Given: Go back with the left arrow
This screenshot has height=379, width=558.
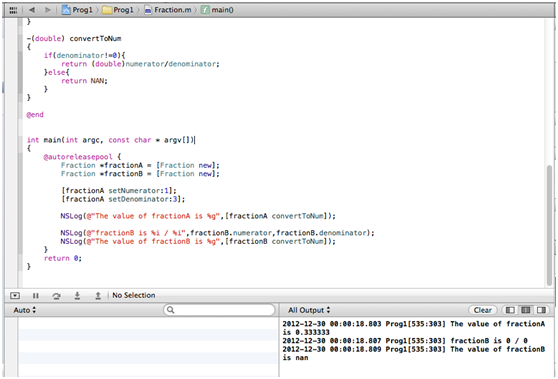Looking at the screenshot, I should click(32, 10).
